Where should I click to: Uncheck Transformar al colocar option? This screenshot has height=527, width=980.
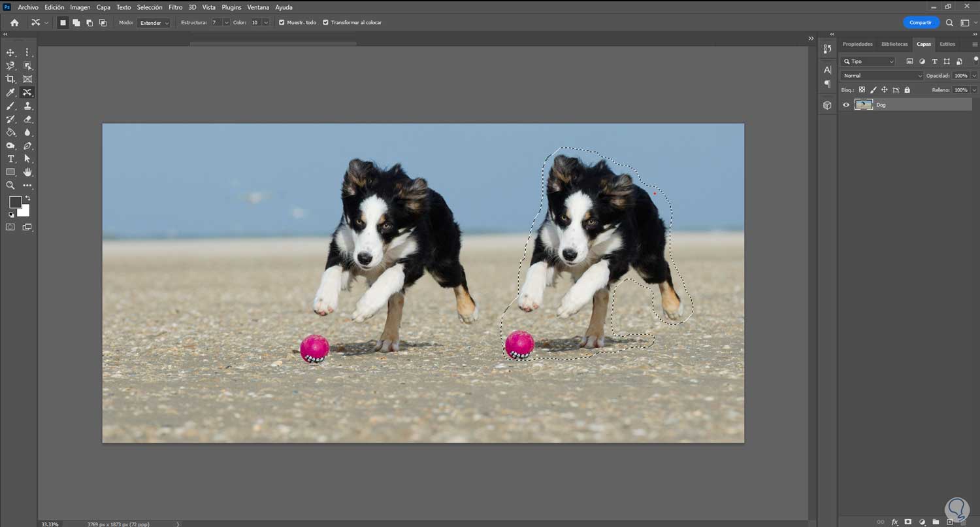pos(325,22)
